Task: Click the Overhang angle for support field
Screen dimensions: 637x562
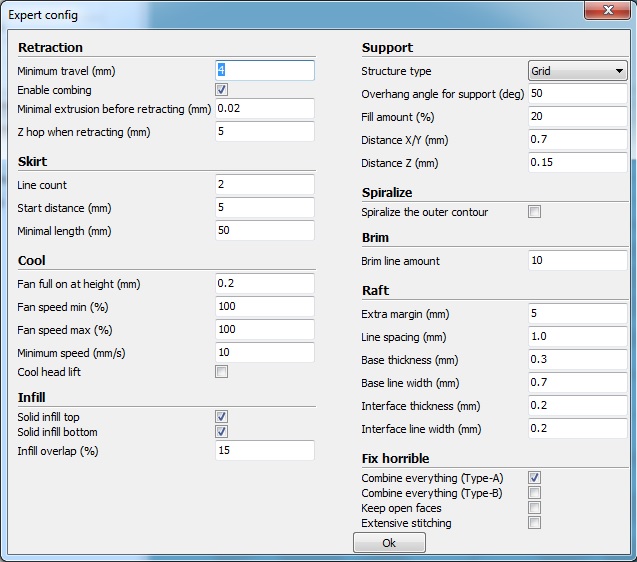Action: [577, 93]
